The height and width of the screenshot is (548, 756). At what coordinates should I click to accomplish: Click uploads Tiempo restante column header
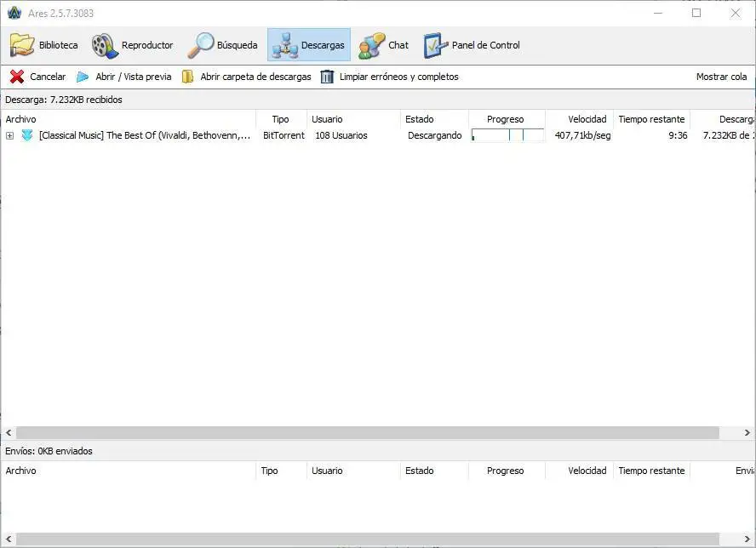point(652,471)
